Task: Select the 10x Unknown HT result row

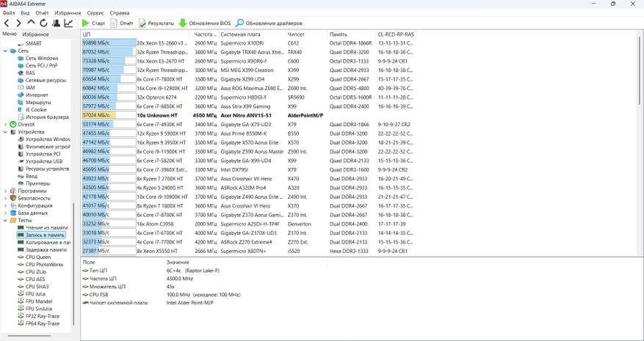Action: (249, 115)
